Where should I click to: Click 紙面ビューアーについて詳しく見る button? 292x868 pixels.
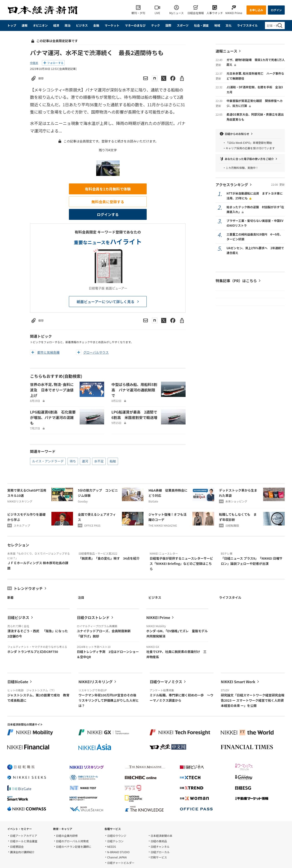pos(108,302)
